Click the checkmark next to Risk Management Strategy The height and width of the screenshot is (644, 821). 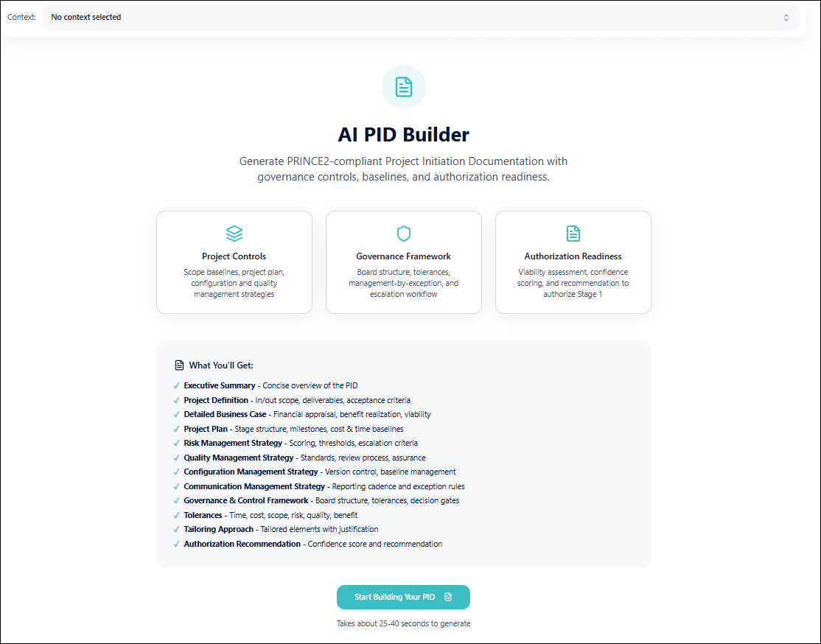pyautogui.click(x=176, y=444)
